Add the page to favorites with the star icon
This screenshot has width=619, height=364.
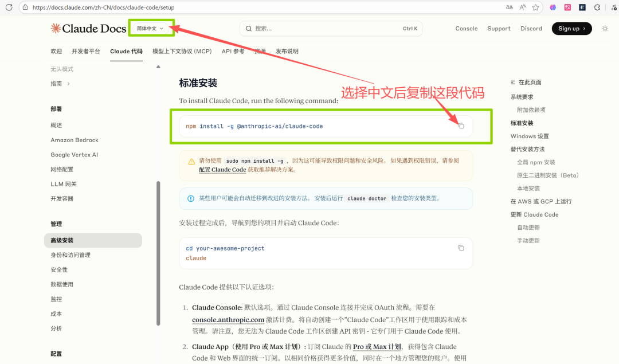pyautogui.click(x=536, y=7)
